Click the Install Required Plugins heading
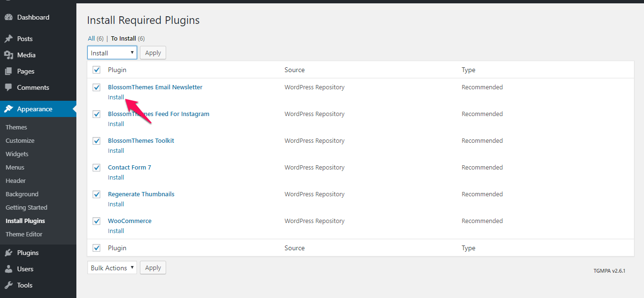The height and width of the screenshot is (298, 644). pos(143,20)
